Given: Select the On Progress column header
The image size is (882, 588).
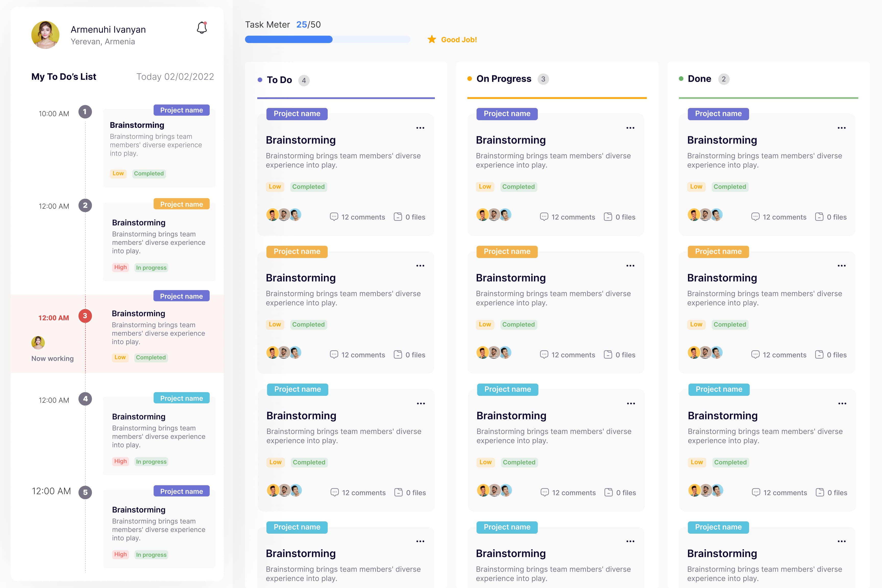Looking at the screenshot, I should (504, 79).
